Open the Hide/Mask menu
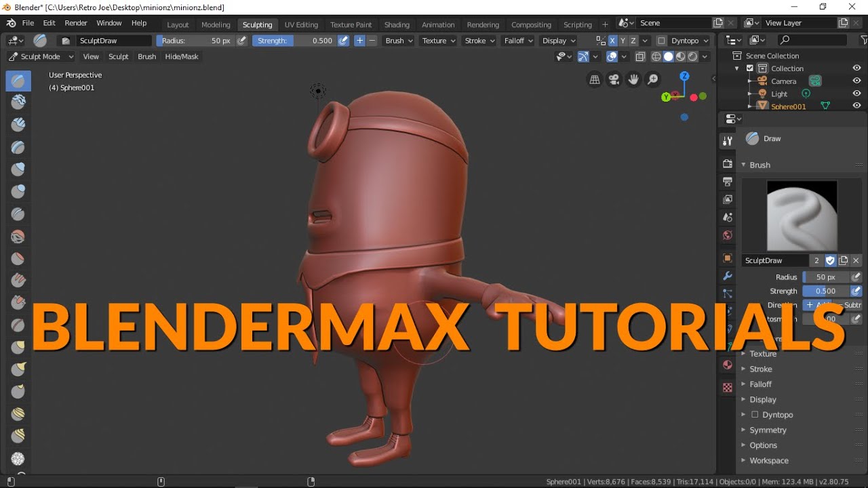 click(182, 57)
